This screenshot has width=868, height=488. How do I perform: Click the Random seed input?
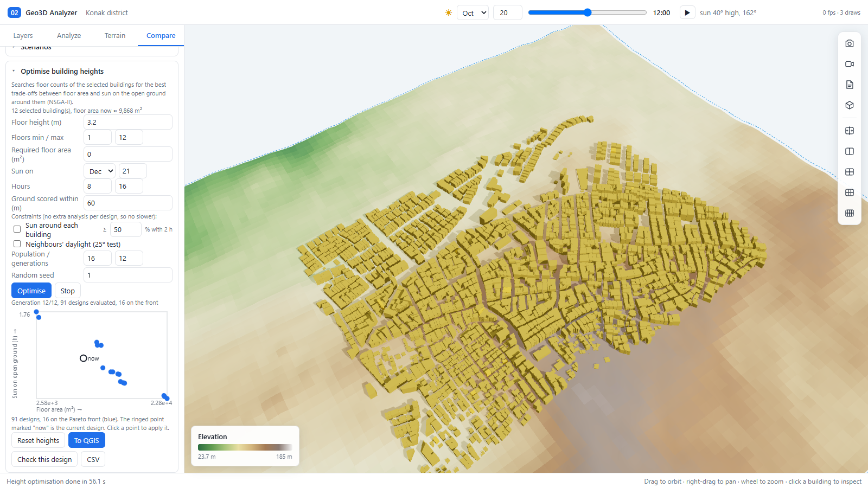click(x=128, y=275)
